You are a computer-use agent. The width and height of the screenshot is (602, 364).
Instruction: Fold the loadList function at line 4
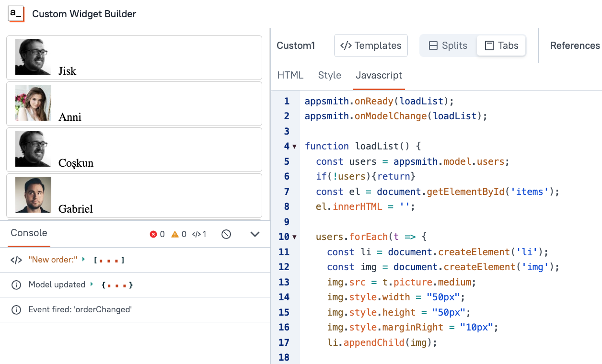coord(294,146)
